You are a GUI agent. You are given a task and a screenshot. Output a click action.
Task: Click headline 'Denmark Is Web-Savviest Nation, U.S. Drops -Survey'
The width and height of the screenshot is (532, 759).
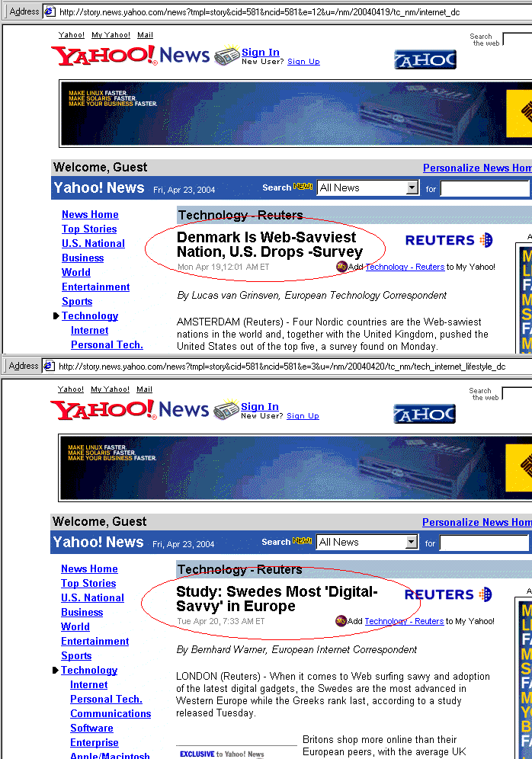coord(270,245)
